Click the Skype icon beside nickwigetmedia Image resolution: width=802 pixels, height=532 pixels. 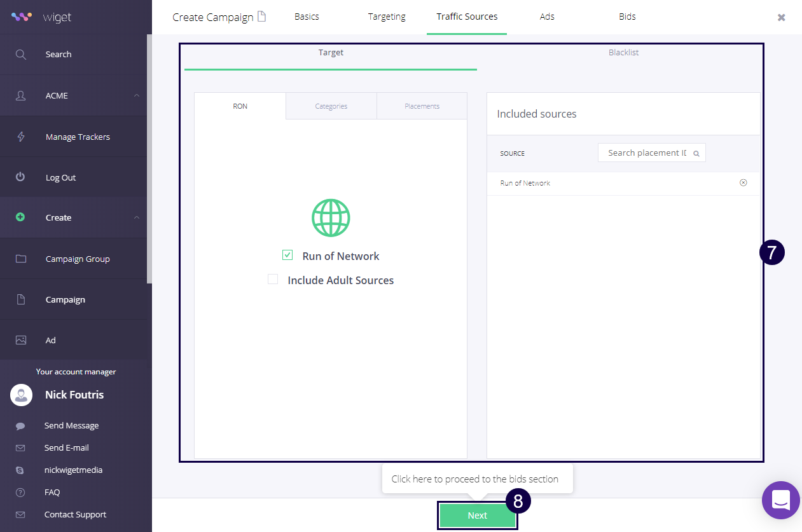tap(20, 470)
